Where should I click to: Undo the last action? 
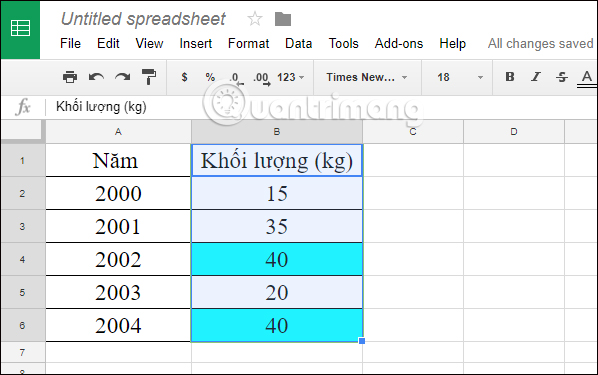[x=96, y=77]
